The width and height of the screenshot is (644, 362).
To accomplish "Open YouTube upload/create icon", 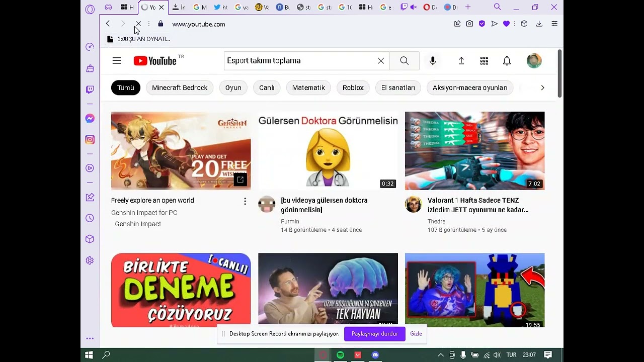I will tap(461, 61).
